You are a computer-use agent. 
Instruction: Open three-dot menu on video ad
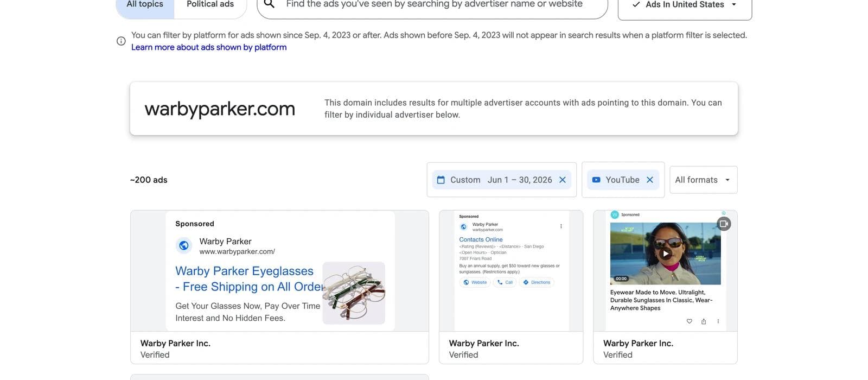pyautogui.click(x=718, y=321)
